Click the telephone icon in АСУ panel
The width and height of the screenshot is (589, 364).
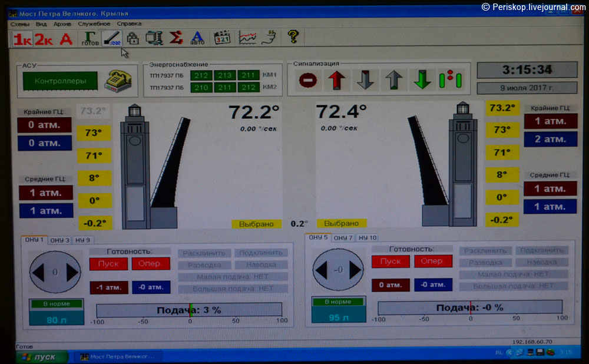(118, 80)
